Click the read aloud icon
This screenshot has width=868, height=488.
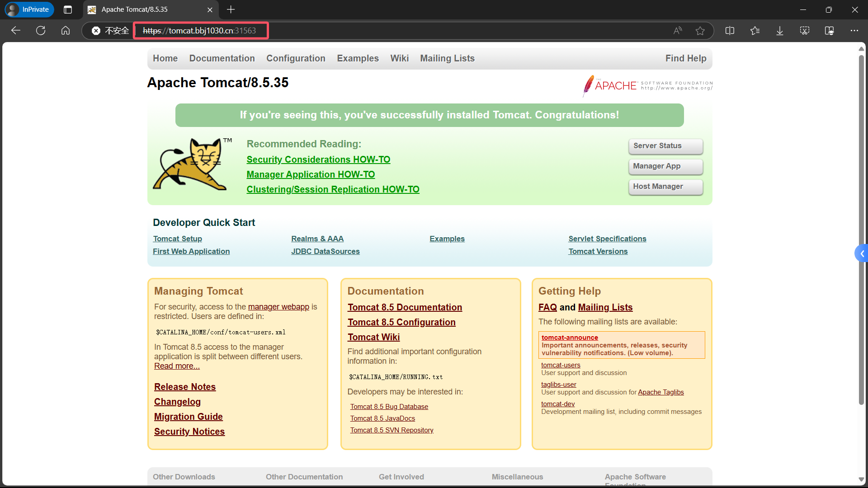[x=677, y=31]
